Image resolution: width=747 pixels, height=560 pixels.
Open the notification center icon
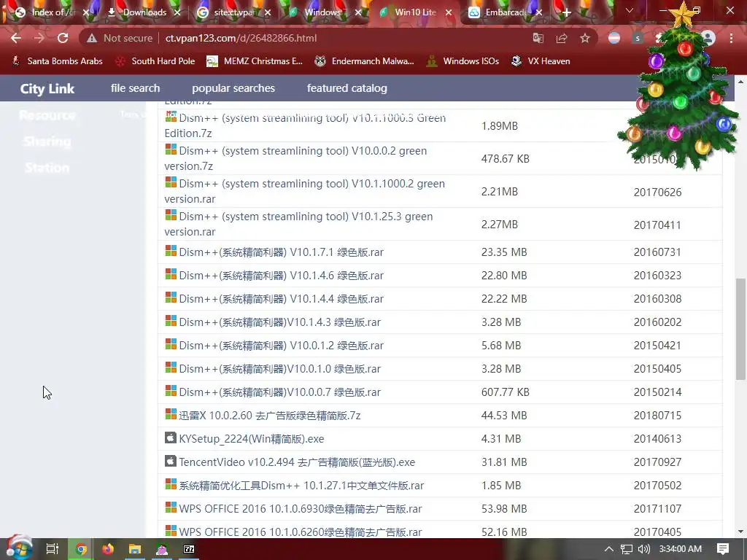point(723,549)
